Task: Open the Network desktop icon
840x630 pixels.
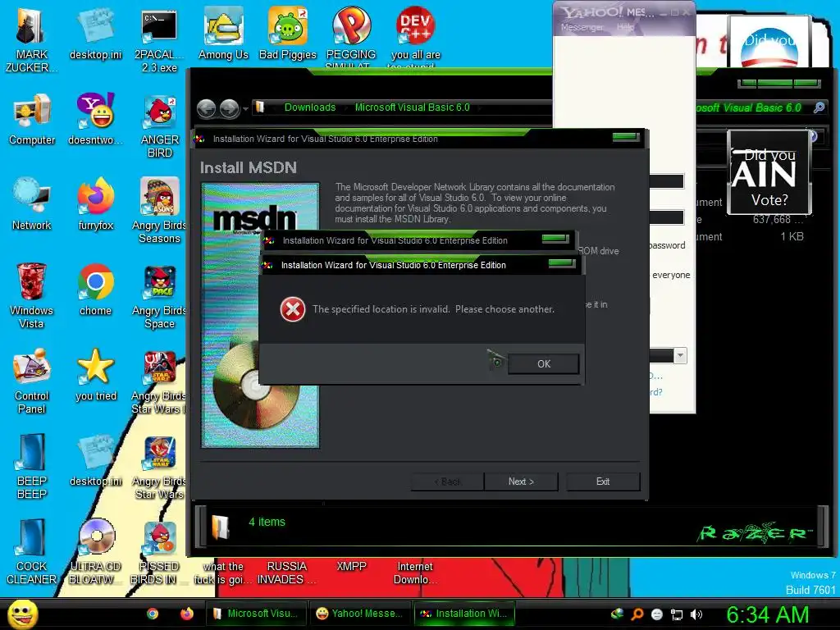Action: point(32,204)
